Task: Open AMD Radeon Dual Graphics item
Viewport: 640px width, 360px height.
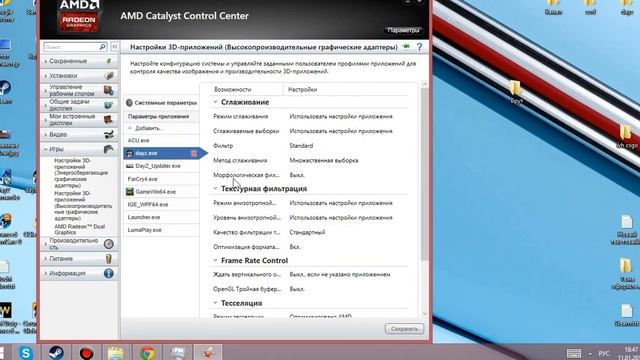Action: coord(80,229)
